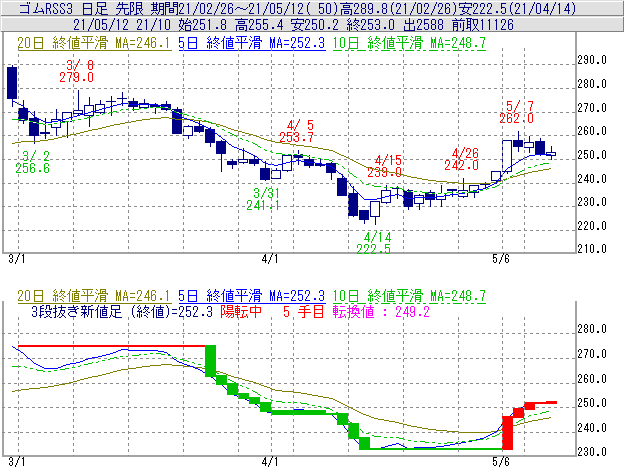Image resolution: width=624 pixels, height=473 pixels.
Task: Click the tall white candlestick at 5/6
Action: coord(507,156)
